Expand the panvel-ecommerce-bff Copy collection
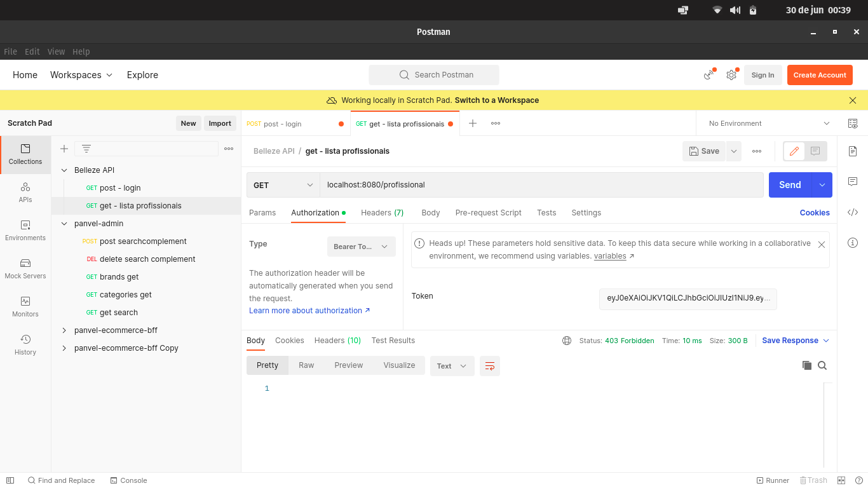This screenshot has height=488, width=868. pyautogui.click(x=64, y=348)
